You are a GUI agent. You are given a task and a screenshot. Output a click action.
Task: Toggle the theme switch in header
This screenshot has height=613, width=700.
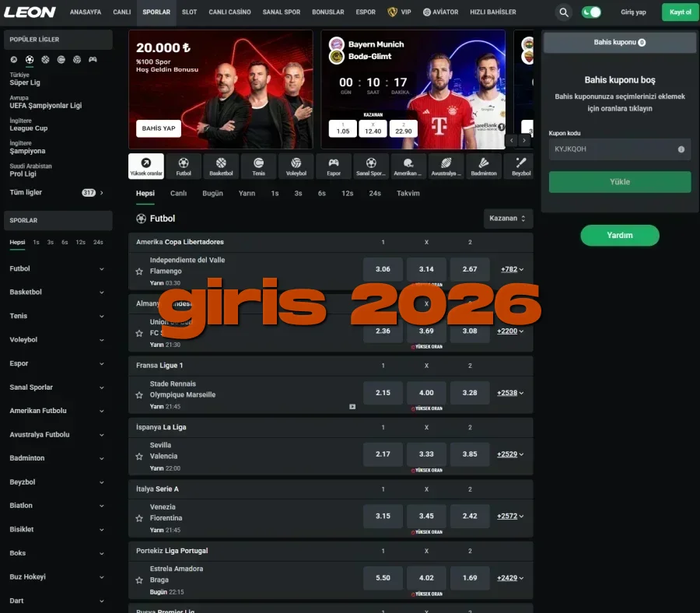click(592, 12)
